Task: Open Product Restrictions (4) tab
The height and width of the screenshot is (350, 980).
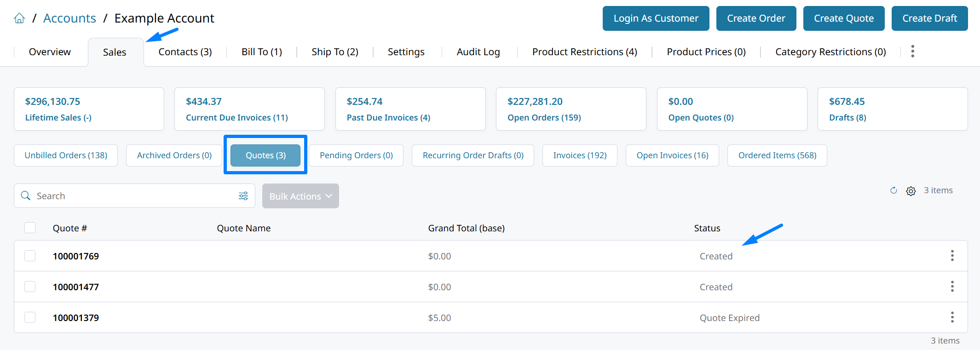Action: (585, 52)
